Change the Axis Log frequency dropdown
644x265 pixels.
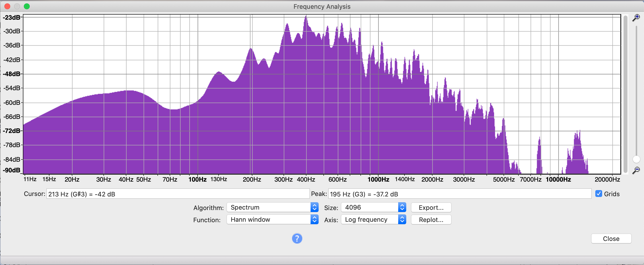point(373,220)
